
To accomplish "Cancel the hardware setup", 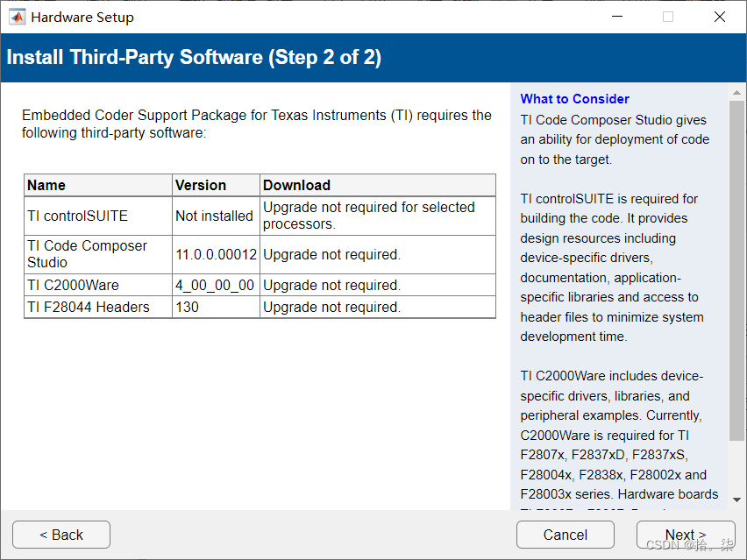I will 565,535.
